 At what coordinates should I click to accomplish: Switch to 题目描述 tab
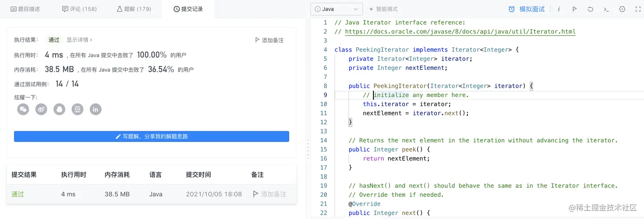tap(25, 9)
